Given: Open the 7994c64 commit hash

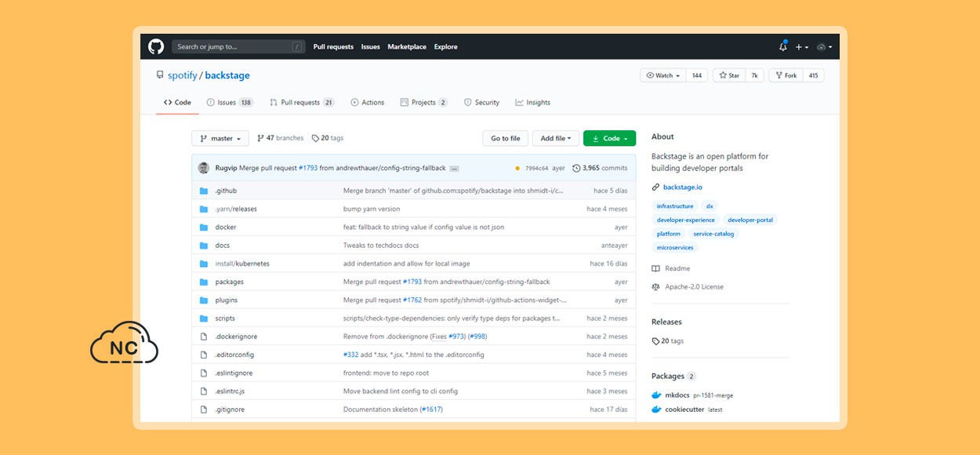Looking at the screenshot, I should coord(537,168).
